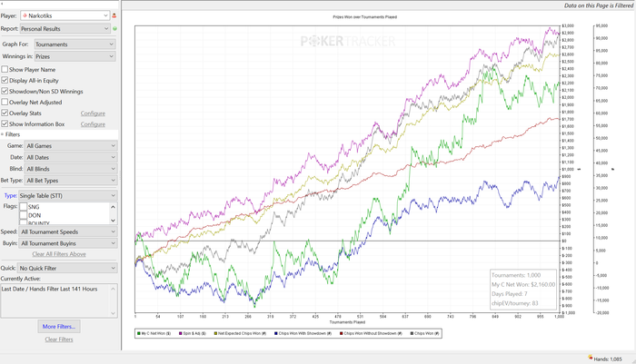Click Chips Won Without Showdown red legend swatch
Screen dimensions: 636x364
[341, 333]
